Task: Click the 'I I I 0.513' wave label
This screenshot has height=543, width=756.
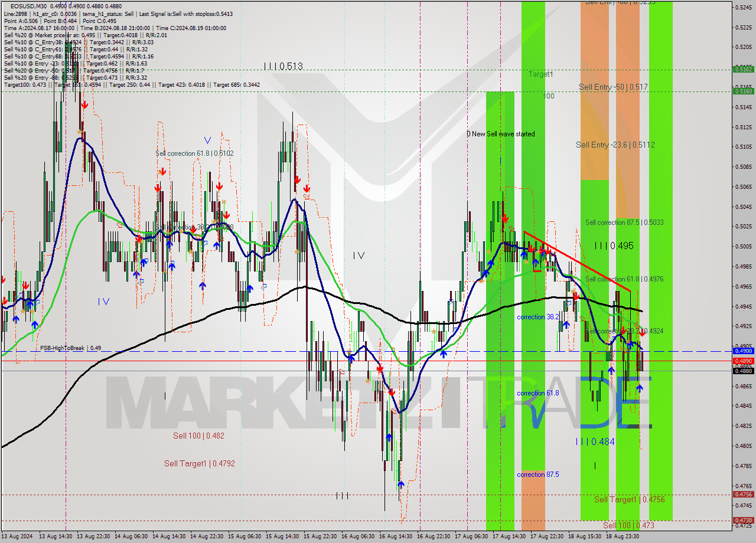Action: click(x=283, y=67)
